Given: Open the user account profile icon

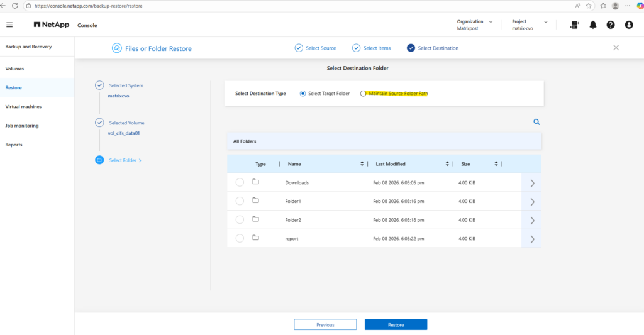Looking at the screenshot, I should coord(629,25).
